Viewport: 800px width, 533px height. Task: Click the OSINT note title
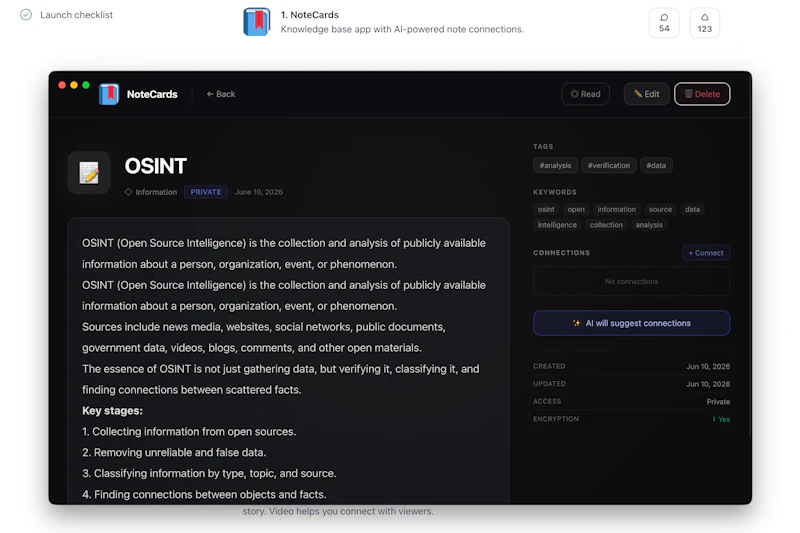point(156,166)
